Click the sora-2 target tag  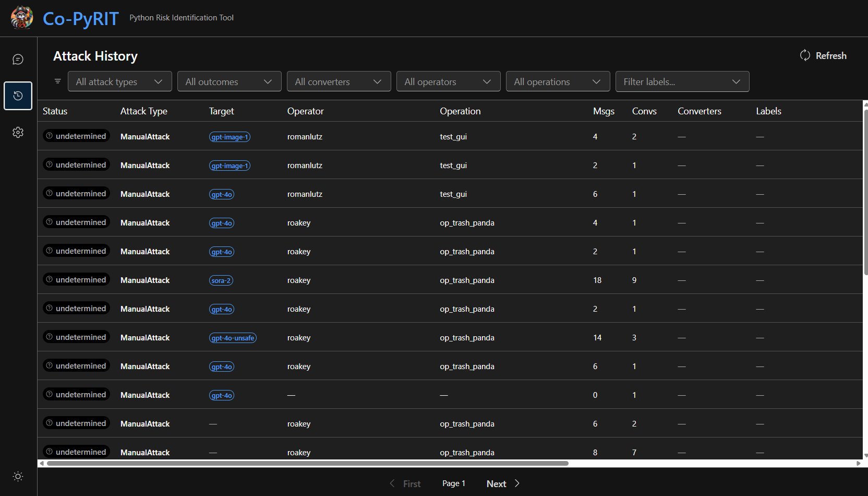tap(221, 280)
